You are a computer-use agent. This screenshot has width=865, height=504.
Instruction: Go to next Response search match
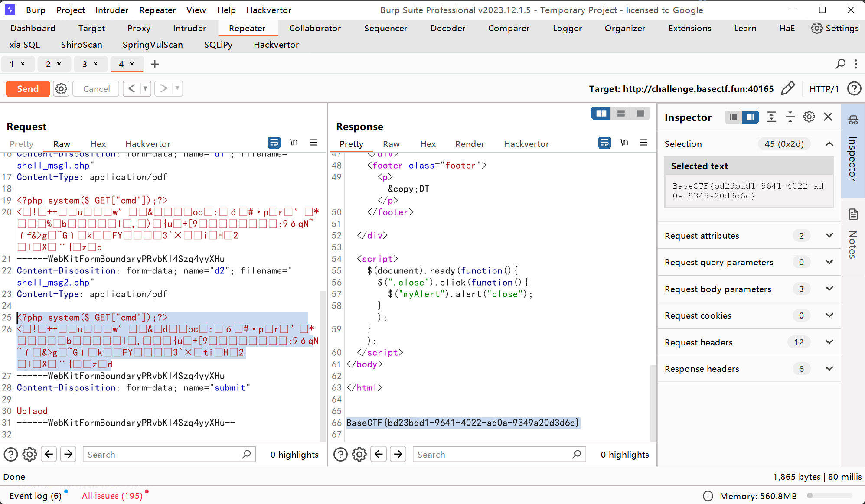tap(398, 454)
